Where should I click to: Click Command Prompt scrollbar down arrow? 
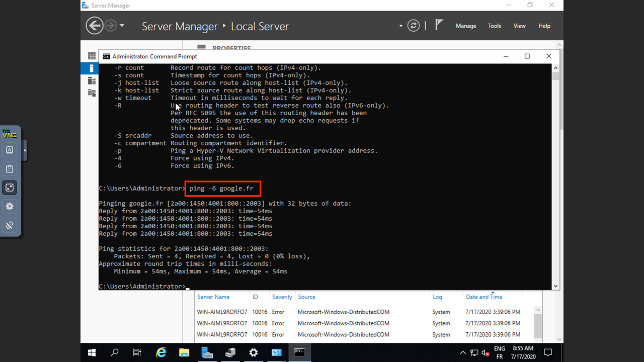click(555, 286)
